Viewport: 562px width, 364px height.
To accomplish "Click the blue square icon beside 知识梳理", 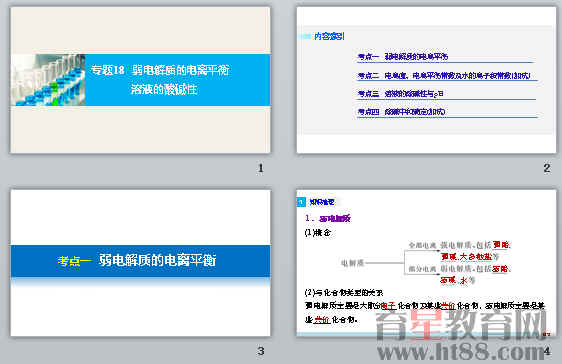I will 301,202.
